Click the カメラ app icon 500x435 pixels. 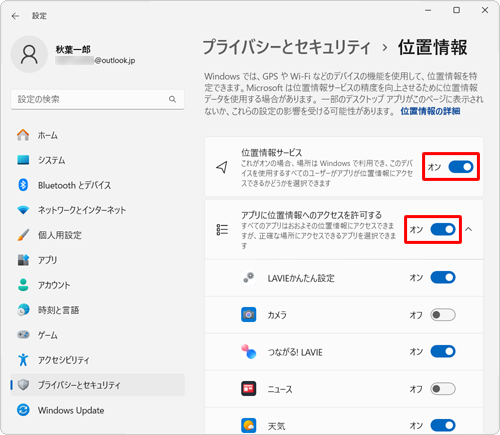pyautogui.click(x=249, y=314)
